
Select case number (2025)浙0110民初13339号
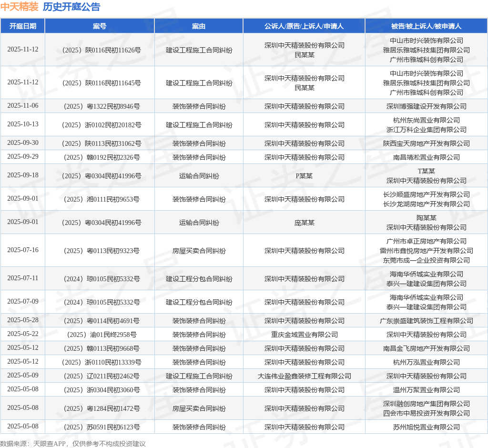click(x=102, y=362)
